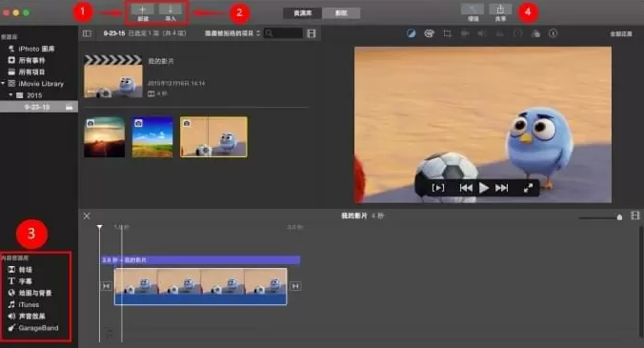Open the Share export icon
The width and height of the screenshot is (644, 348).
point(500,9)
